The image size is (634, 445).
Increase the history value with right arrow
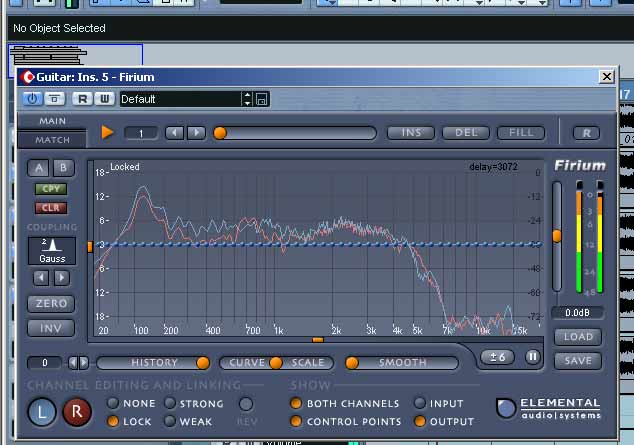[84, 363]
